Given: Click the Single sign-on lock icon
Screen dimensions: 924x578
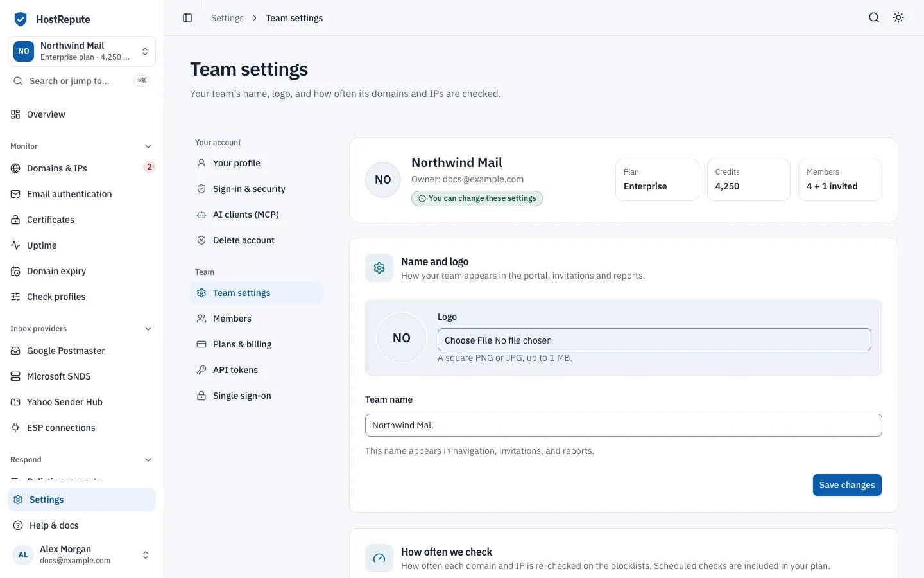Looking at the screenshot, I should [201, 396].
